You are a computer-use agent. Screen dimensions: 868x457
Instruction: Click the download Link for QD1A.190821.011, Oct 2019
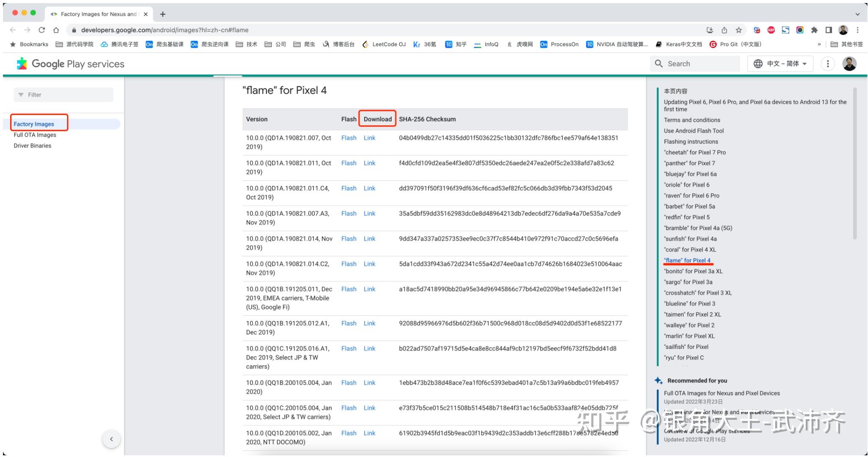tap(370, 163)
